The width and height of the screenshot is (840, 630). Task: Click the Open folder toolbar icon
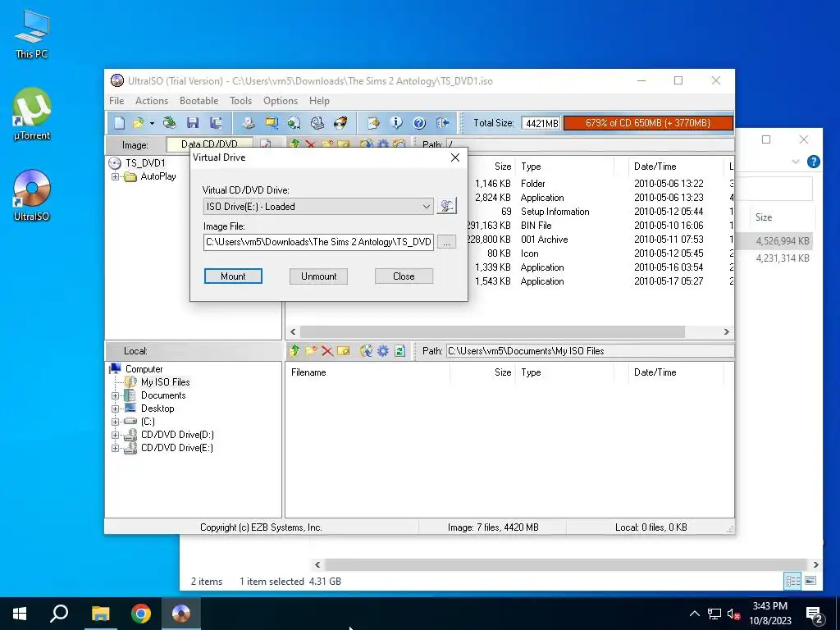tap(138, 123)
